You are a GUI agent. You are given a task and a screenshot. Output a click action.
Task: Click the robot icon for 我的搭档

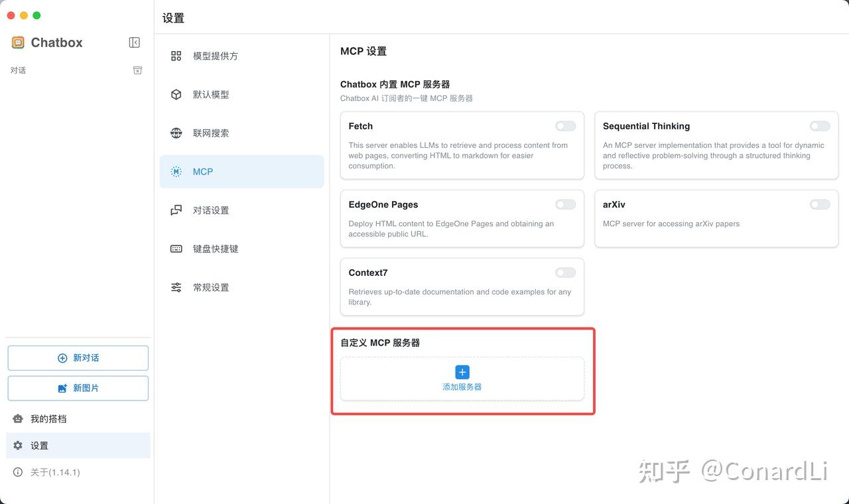(18, 419)
